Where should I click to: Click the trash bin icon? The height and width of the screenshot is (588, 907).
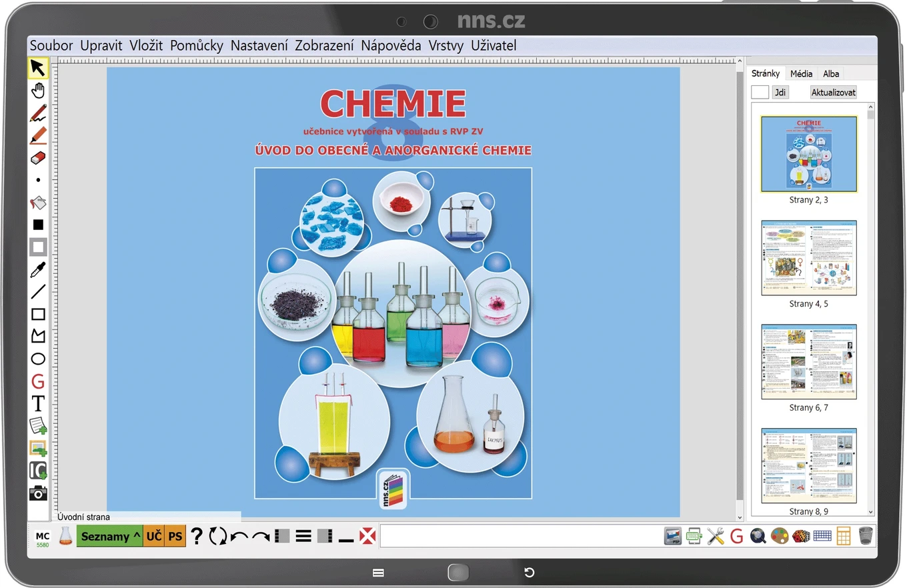(866, 535)
